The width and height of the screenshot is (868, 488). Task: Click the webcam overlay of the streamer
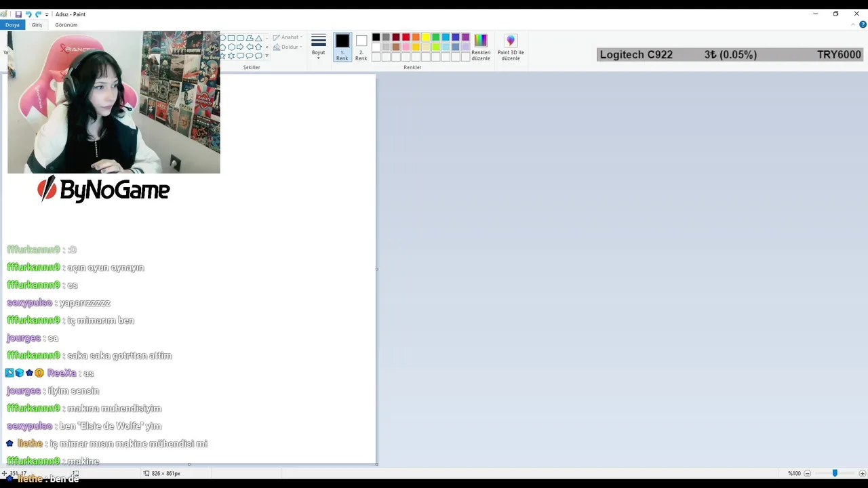pos(114,102)
